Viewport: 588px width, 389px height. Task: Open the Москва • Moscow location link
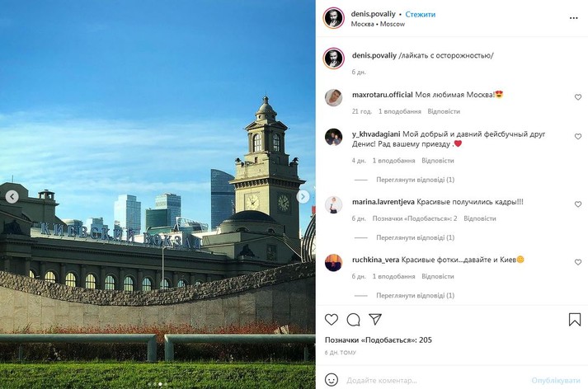pyautogui.click(x=378, y=24)
